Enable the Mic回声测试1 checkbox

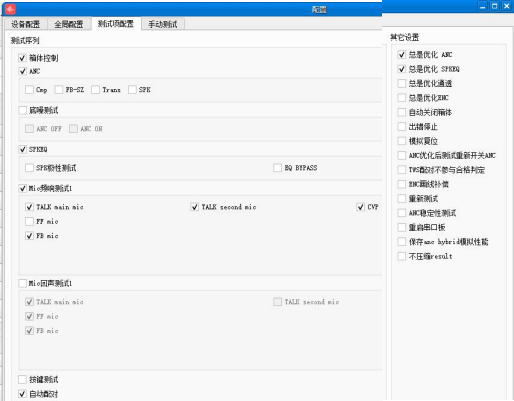(22, 283)
